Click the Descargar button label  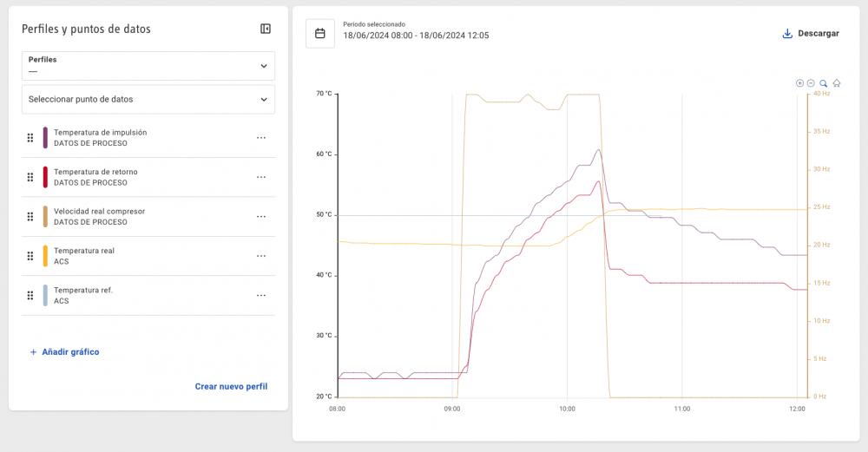[x=819, y=34]
